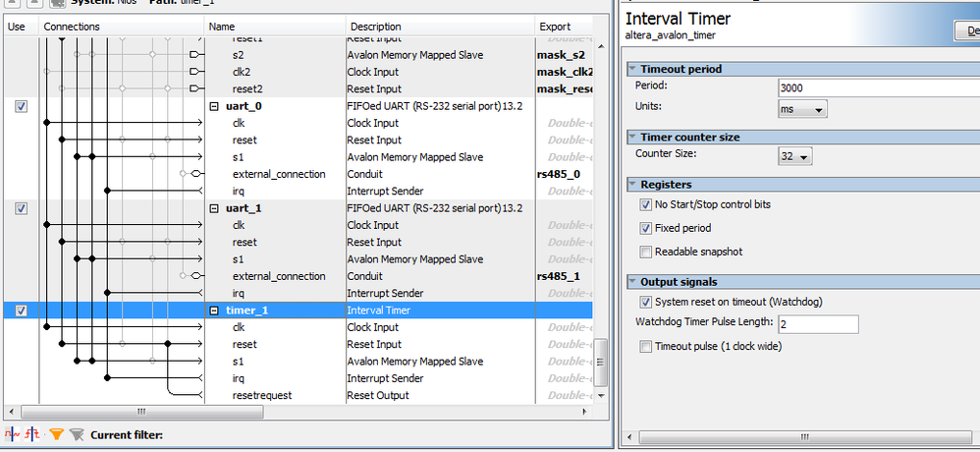The height and width of the screenshot is (452, 980).
Task: Click the clock-domain waveform icon beside filters
Action: click(x=12, y=434)
